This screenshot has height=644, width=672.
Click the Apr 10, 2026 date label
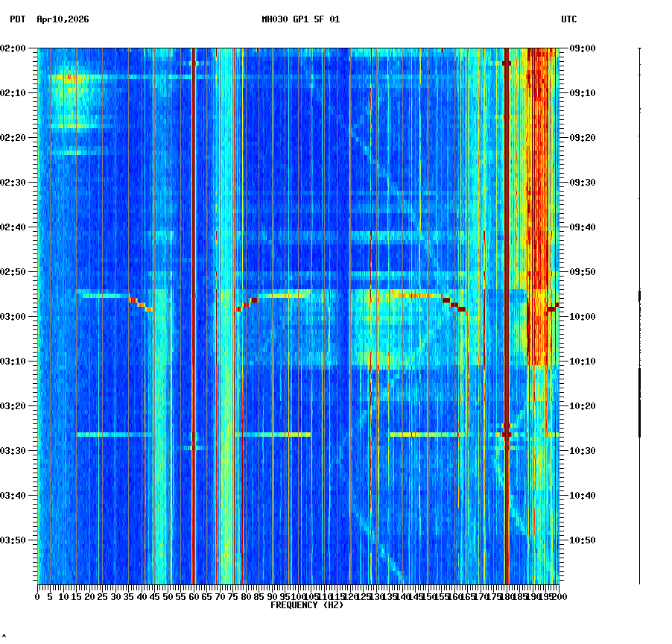pos(61,20)
